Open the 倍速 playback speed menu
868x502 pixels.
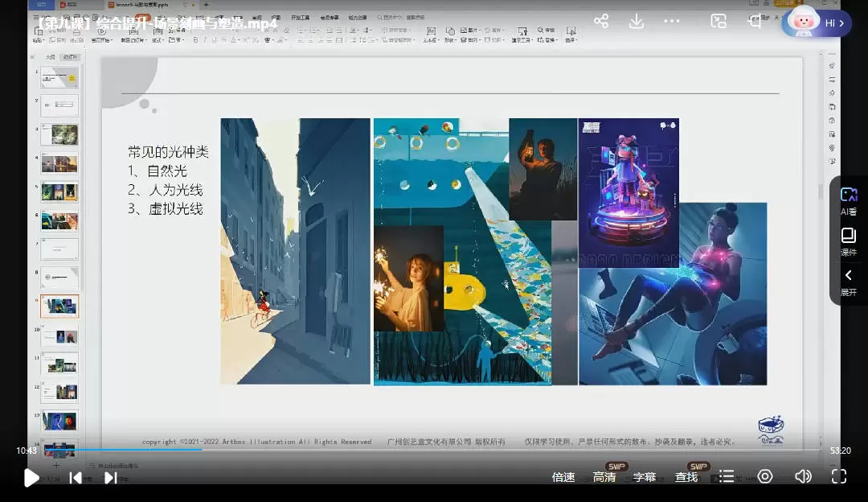(563, 477)
